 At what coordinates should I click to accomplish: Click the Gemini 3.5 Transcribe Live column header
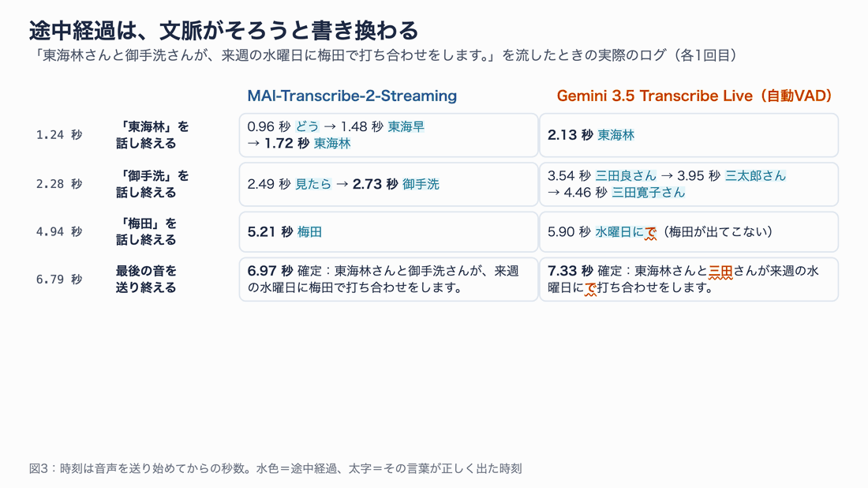pos(694,96)
